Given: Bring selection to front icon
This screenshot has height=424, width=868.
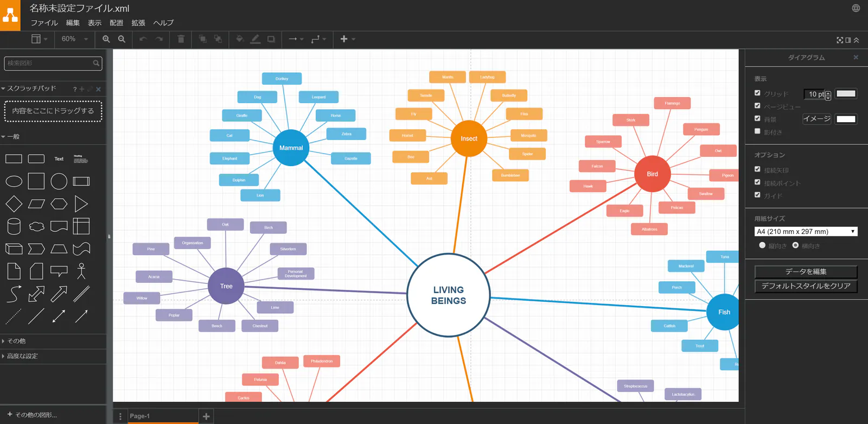Looking at the screenshot, I should pos(202,39).
